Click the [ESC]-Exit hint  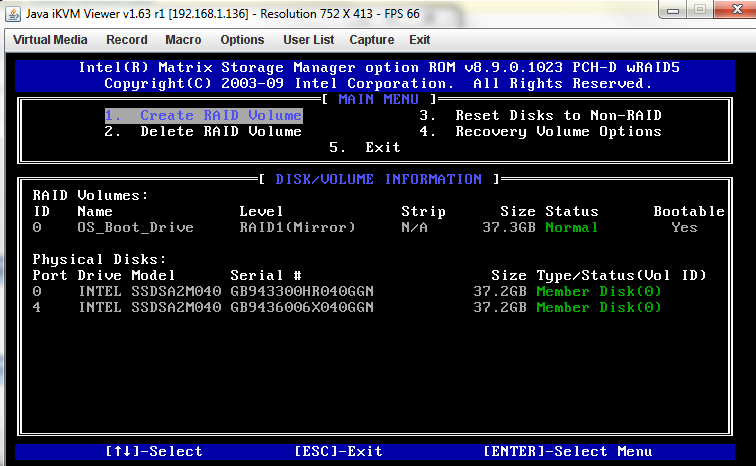click(338, 452)
